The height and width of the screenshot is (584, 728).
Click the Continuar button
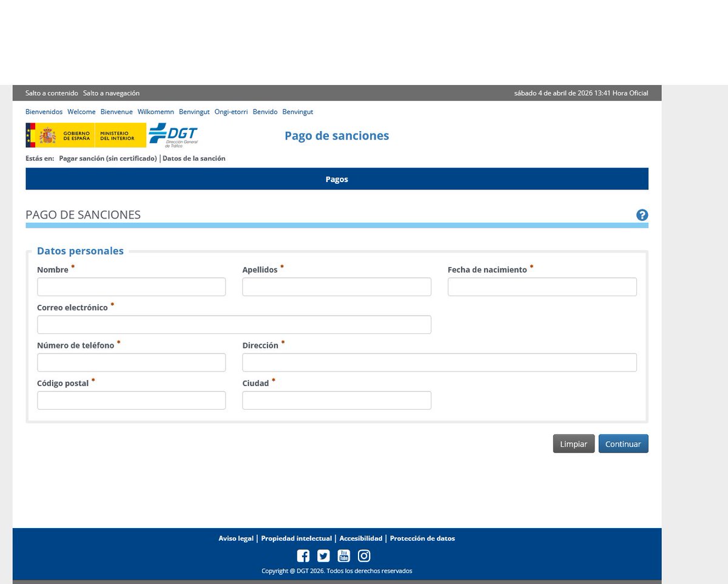coord(623,444)
